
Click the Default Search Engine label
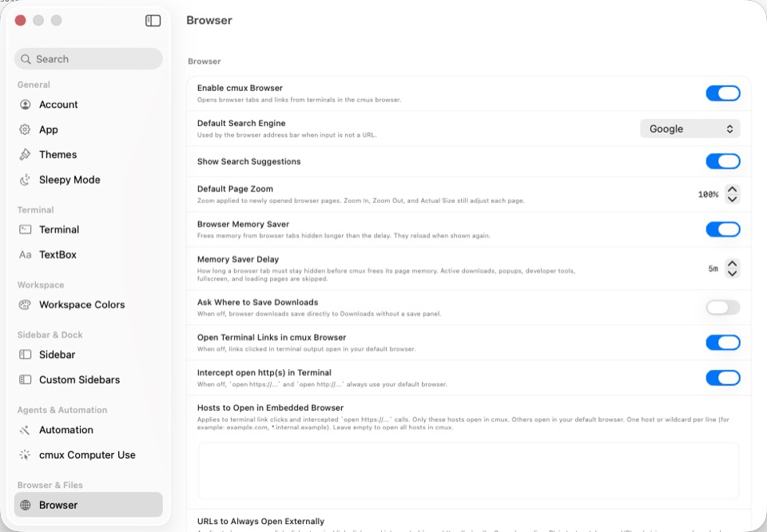pyautogui.click(x=241, y=123)
